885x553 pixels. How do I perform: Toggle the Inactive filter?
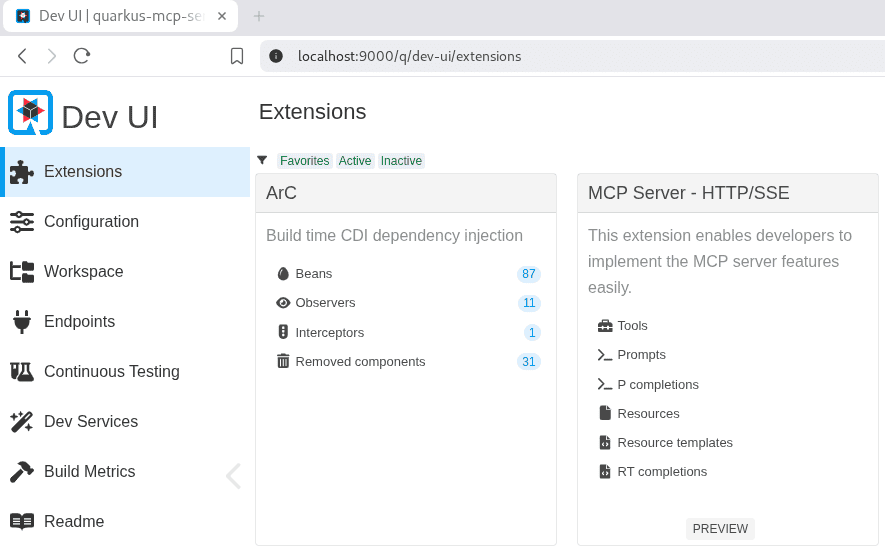pyautogui.click(x=401, y=161)
